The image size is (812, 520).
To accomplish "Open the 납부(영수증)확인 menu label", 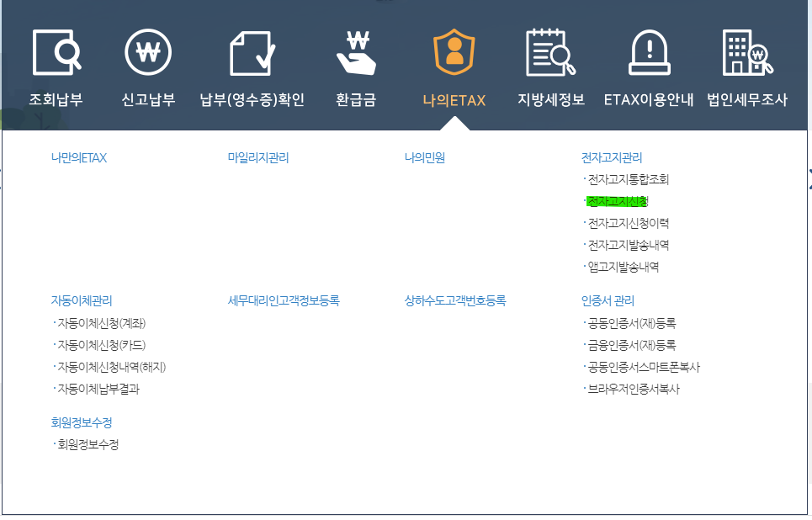I will (x=252, y=99).
